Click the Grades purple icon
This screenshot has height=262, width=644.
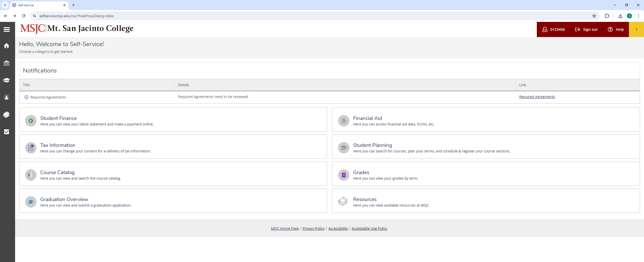point(344,175)
